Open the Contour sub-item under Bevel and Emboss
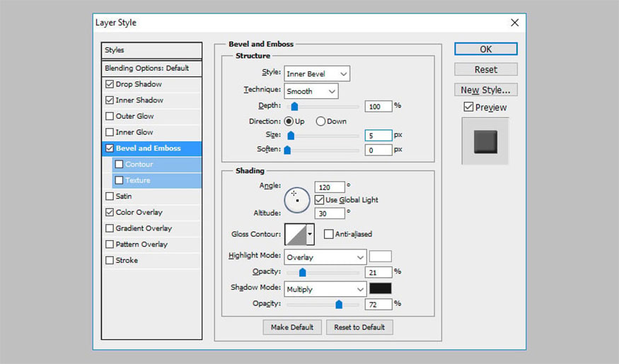Viewport: 619px width, 364px height. coord(139,164)
